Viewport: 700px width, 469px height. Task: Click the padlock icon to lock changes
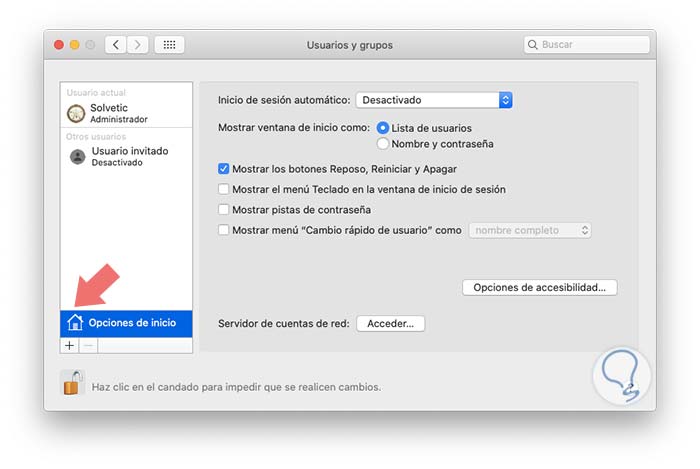click(x=73, y=383)
